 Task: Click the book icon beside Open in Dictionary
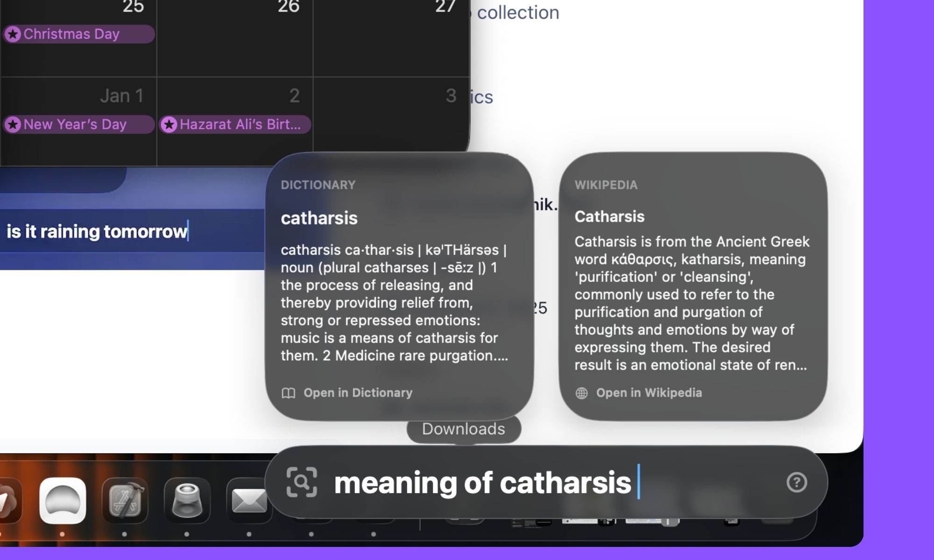click(x=290, y=392)
